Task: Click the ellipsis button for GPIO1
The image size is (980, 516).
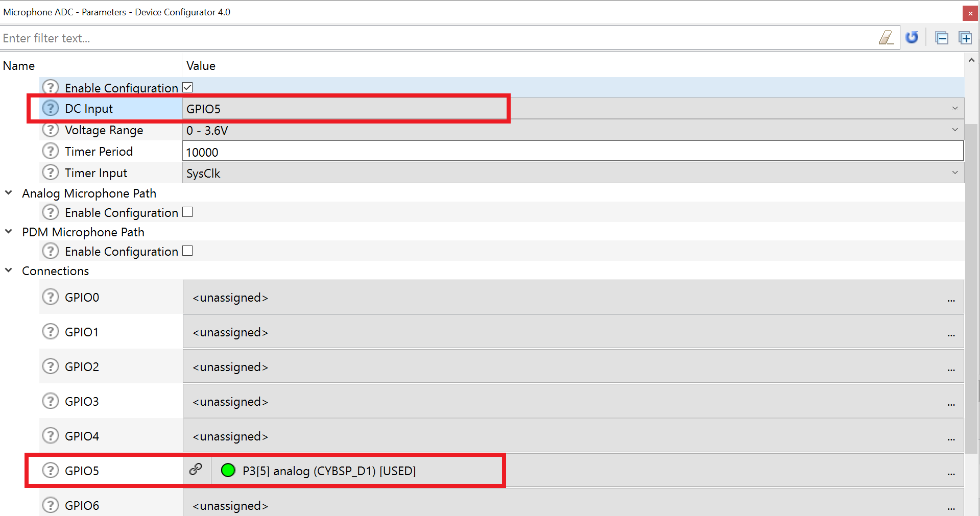Action: [951, 335]
